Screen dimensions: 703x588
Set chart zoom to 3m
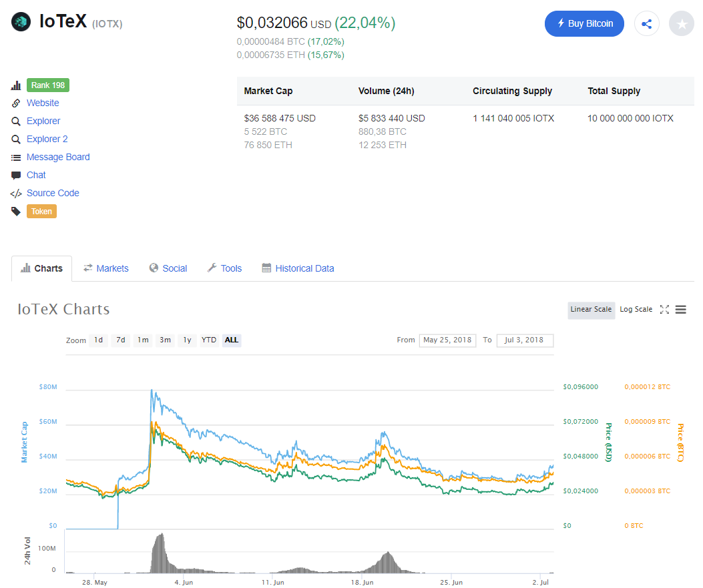click(x=165, y=340)
